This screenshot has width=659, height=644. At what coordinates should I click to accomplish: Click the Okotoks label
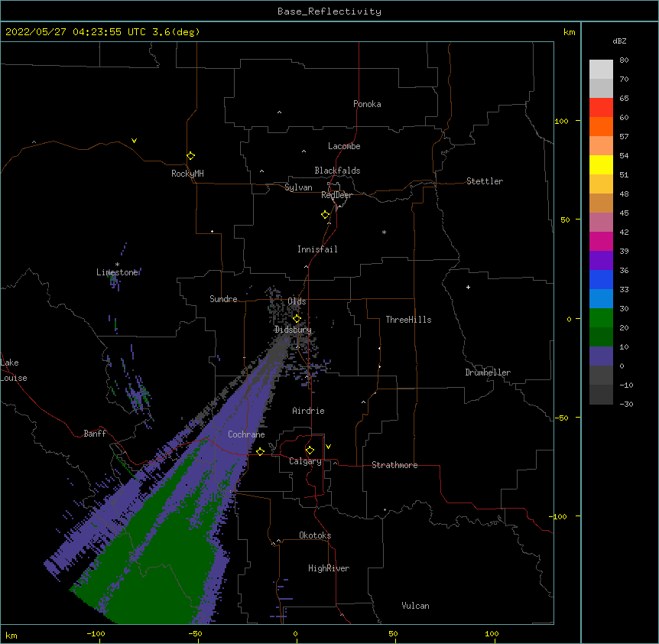pos(315,535)
